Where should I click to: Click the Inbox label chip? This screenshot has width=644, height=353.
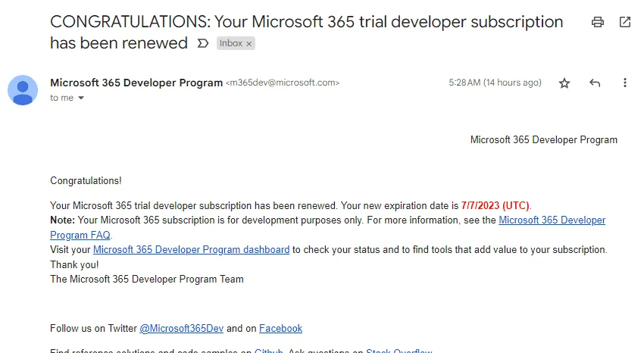click(x=231, y=43)
